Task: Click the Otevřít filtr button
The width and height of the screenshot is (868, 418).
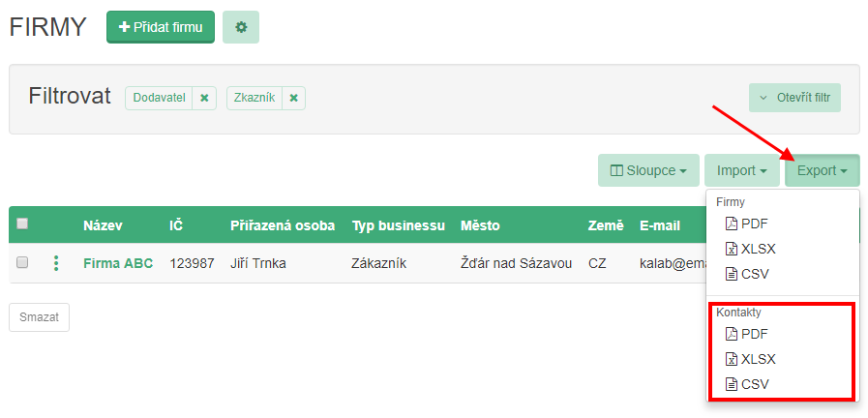Action: [794, 98]
